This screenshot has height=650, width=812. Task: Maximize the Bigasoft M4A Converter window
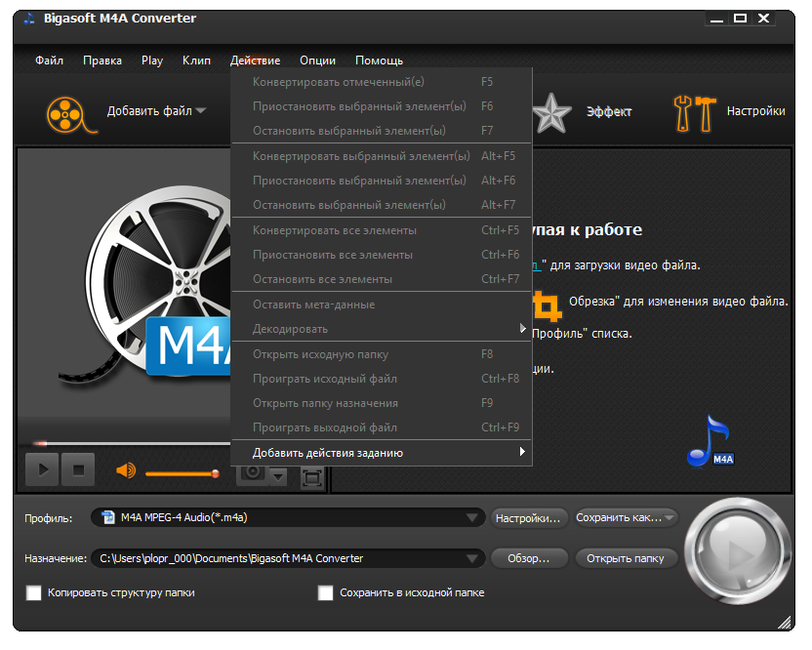[741, 19]
